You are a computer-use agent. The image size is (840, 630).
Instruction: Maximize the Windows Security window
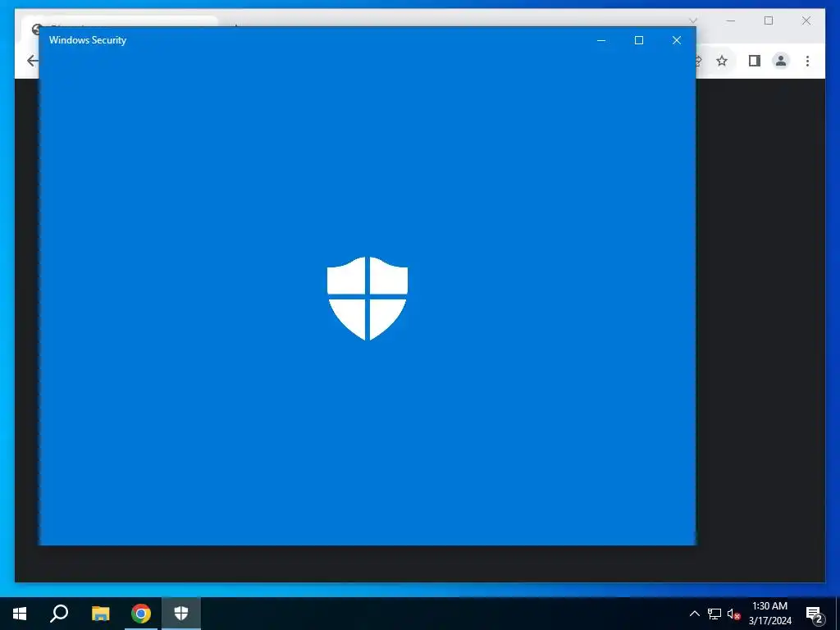(638, 40)
